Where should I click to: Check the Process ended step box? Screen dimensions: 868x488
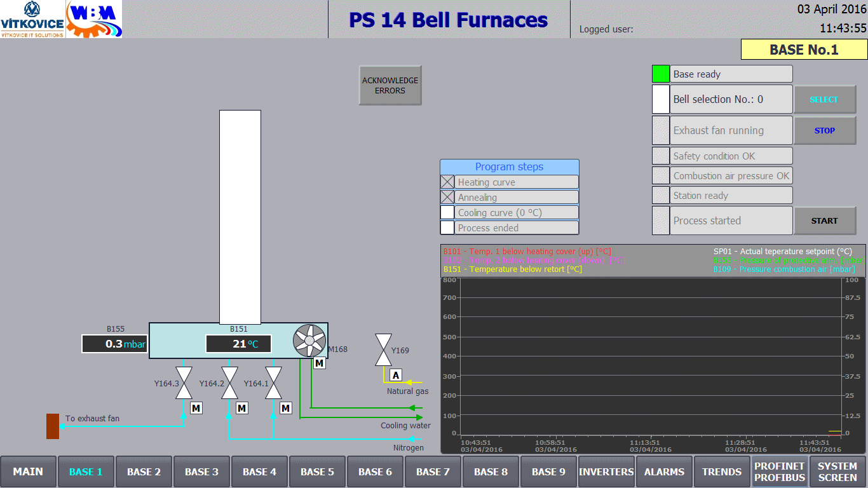(447, 227)
